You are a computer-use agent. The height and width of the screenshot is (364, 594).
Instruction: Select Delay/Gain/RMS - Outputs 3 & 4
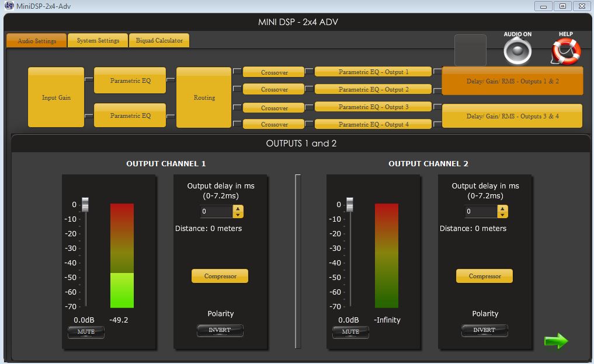click(x=512, y=116)
